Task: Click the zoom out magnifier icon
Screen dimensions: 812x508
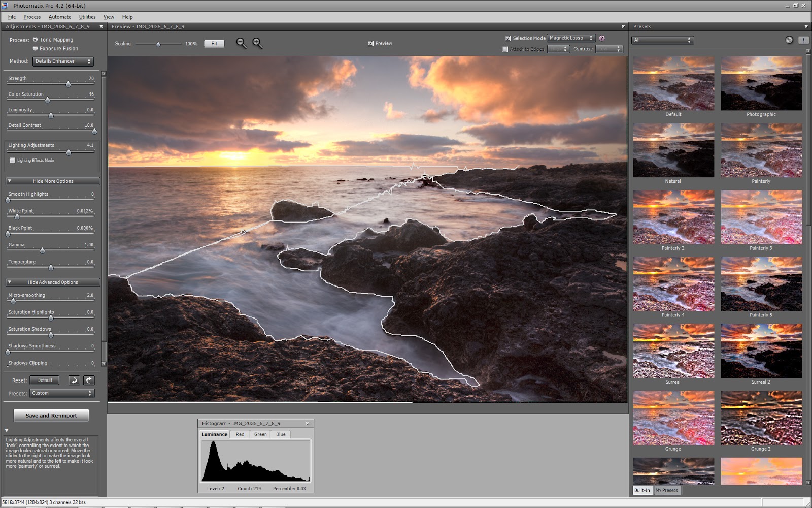Action: click(241, 43)
